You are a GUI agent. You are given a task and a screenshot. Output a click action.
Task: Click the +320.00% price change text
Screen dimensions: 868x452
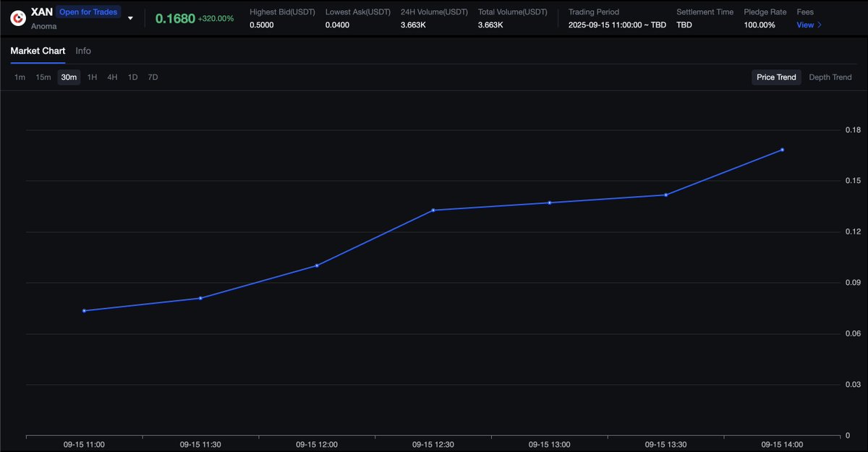(x=216, y=18)
